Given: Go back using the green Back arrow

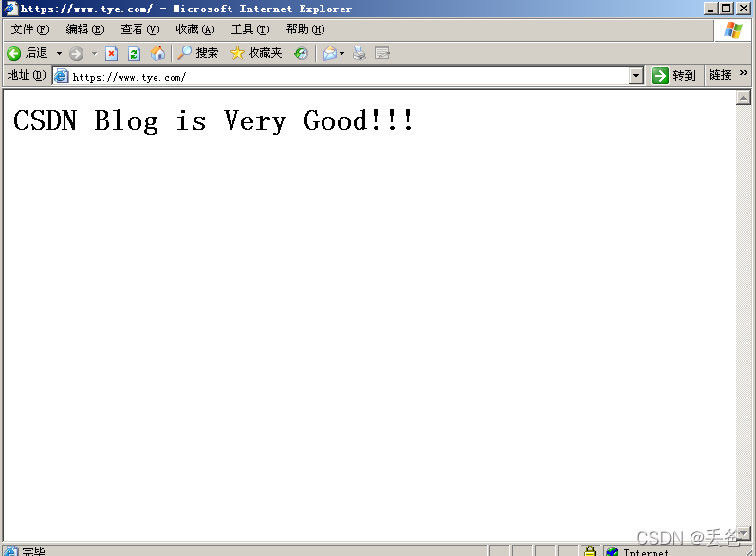Looking at the screenshot, I should tap(14, 53).
